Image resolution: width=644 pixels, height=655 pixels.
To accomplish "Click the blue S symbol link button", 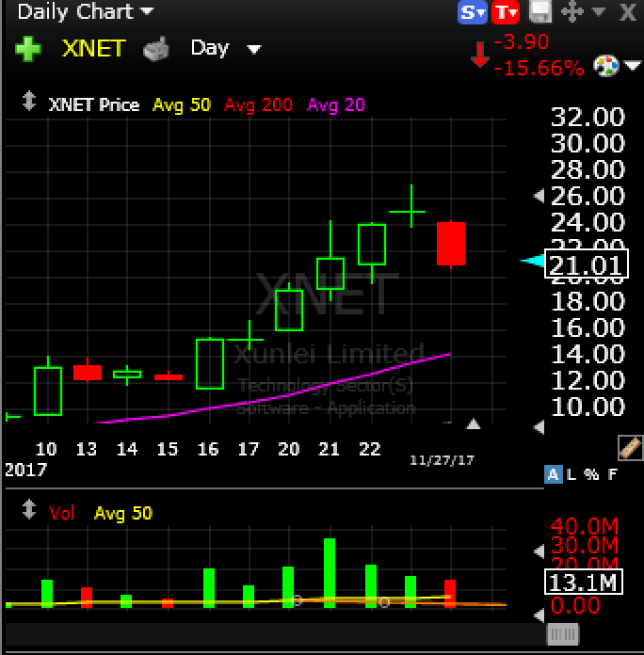I will pos(473,12).
